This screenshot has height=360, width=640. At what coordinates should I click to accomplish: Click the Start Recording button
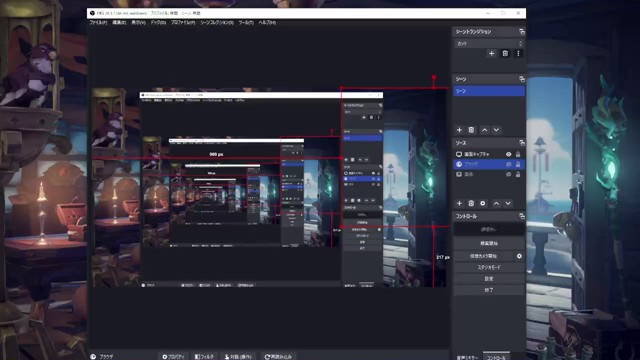click(x=489, y=243)
